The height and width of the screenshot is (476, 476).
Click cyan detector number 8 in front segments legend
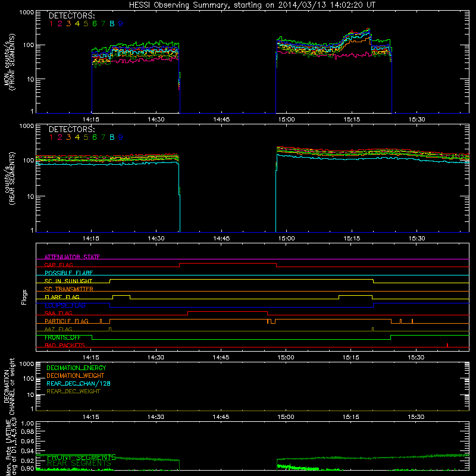112,24
